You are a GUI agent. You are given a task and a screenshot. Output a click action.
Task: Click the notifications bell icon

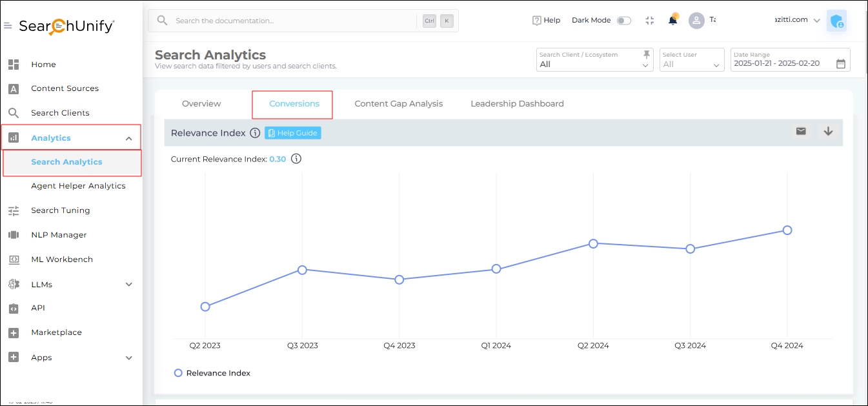[672, 21]
